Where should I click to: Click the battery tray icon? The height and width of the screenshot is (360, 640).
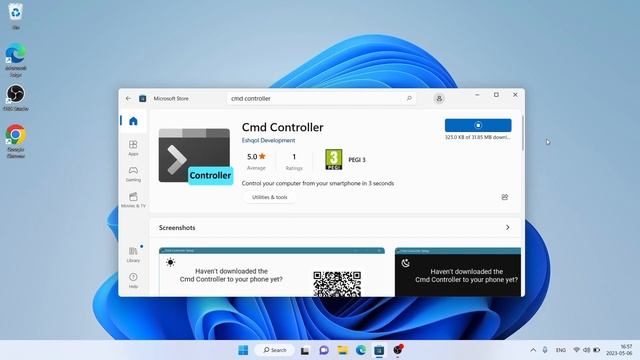(x=597, y=350)
